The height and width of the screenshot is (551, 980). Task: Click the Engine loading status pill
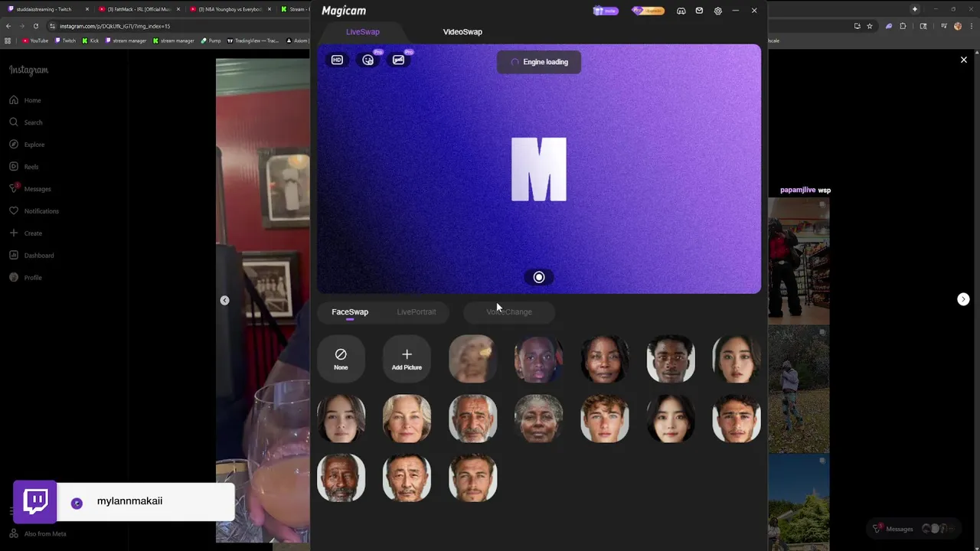click(x=539, y=62)
